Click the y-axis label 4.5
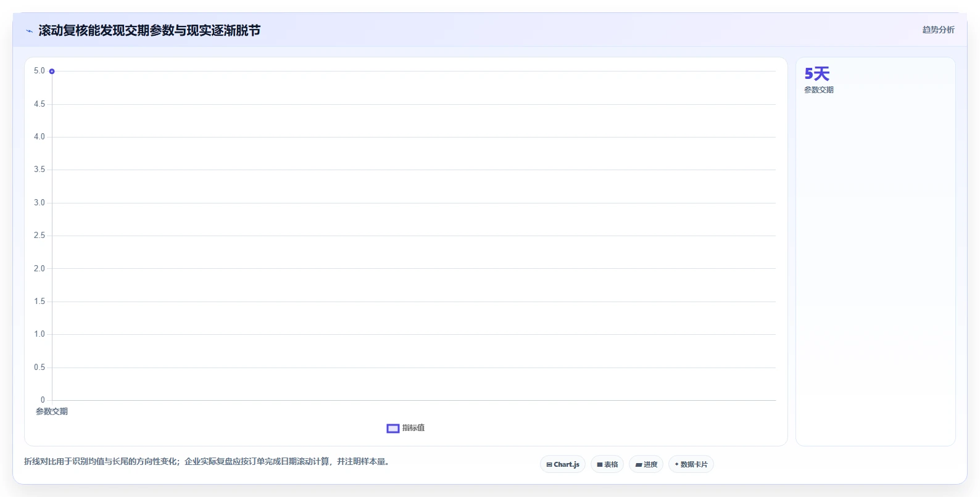The height and width of the screenshot is (497, 980). [x=39, y=104]
